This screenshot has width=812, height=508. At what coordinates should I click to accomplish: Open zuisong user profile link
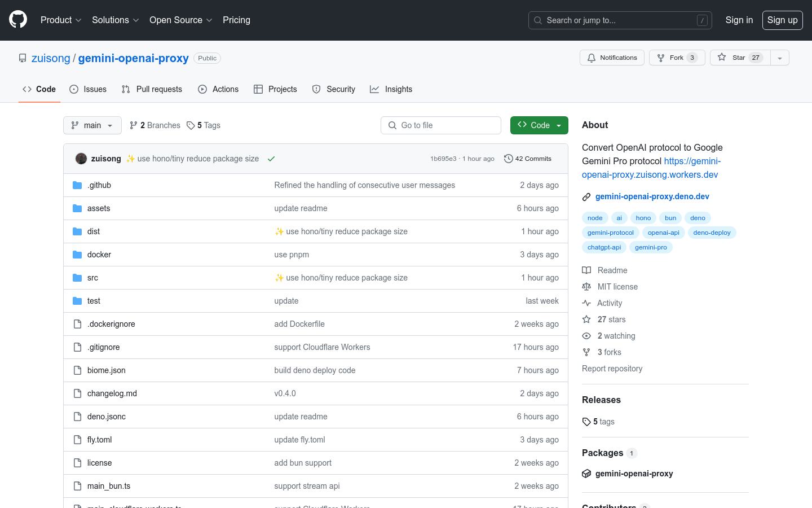[x=51, y=58]
